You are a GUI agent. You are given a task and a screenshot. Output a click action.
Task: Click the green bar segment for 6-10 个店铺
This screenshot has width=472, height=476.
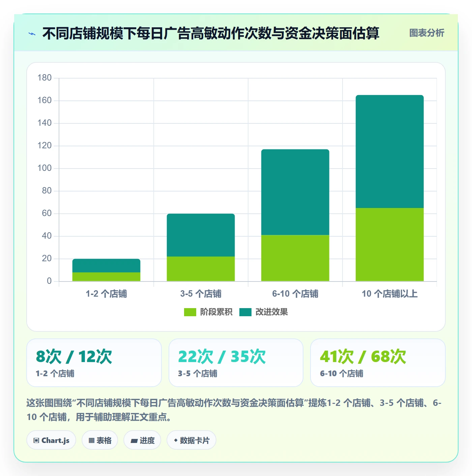295,258
